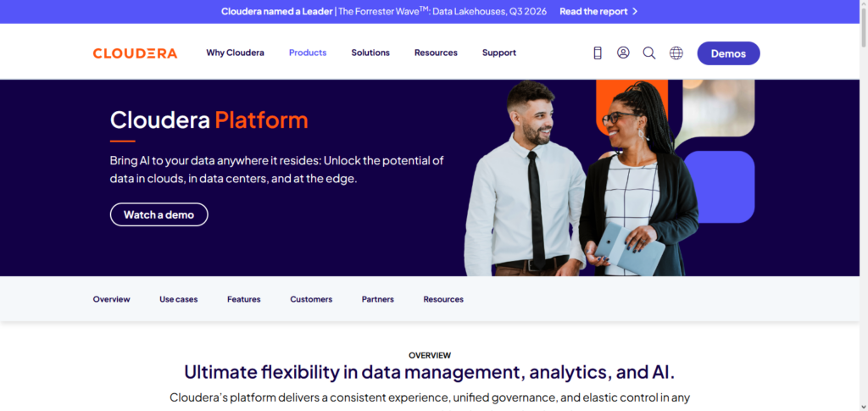Screen dimensions: 868x411
Task: Open the Resources menu in the top navigation
Action: tap(437, 53)
